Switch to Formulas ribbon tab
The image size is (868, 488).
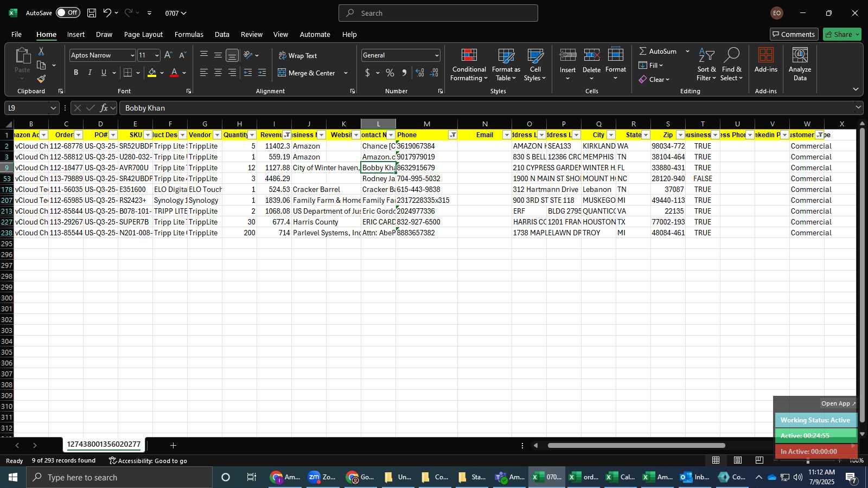tap(189, 34)
